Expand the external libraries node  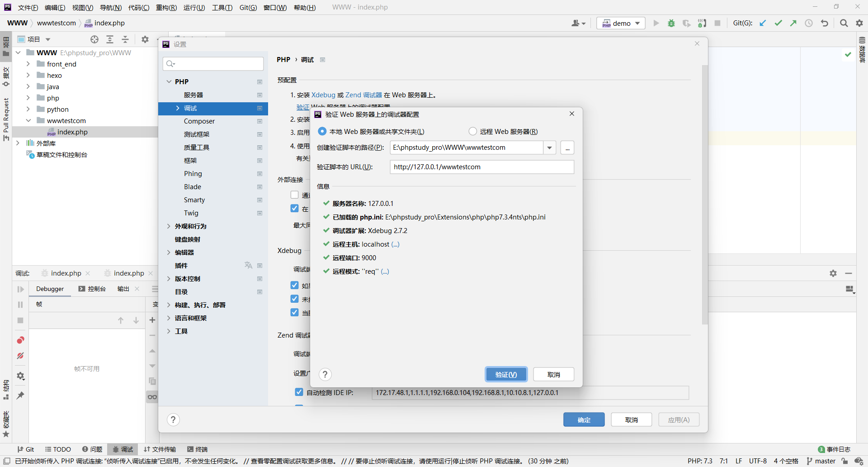pyautogui.click(x=18, y=143)
